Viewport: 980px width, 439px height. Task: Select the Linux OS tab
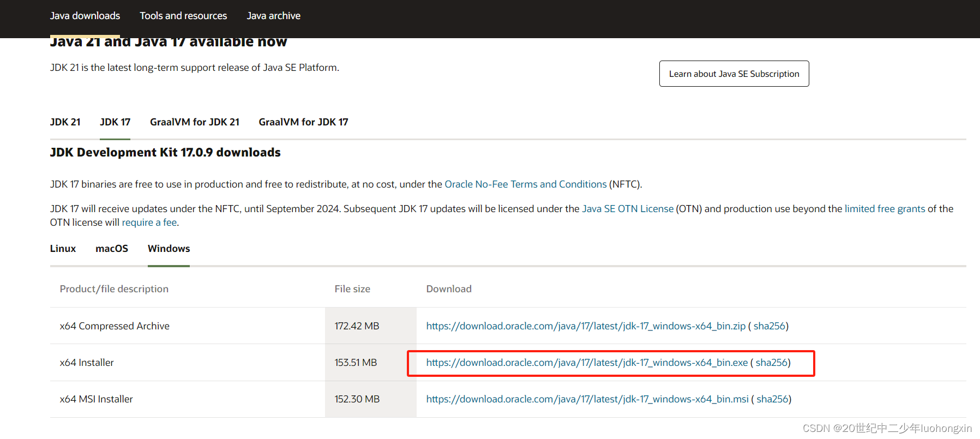pos(63,249)
